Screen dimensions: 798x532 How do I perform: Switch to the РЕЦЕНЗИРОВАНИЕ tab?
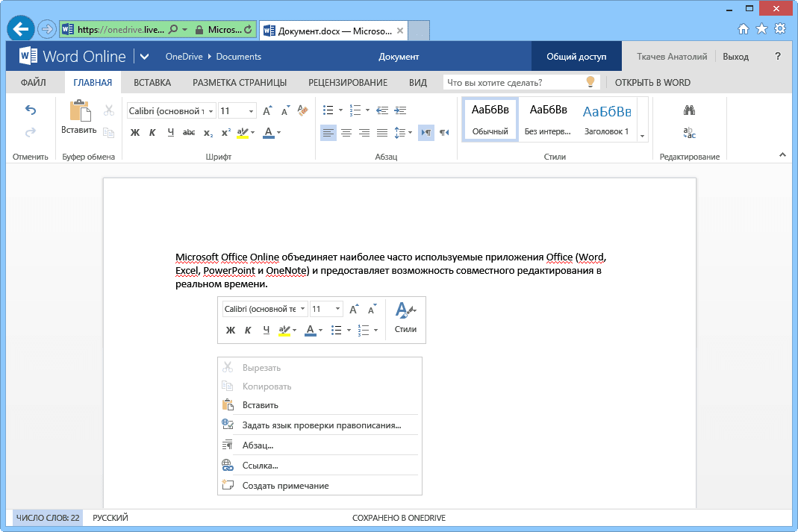[348, 82]
